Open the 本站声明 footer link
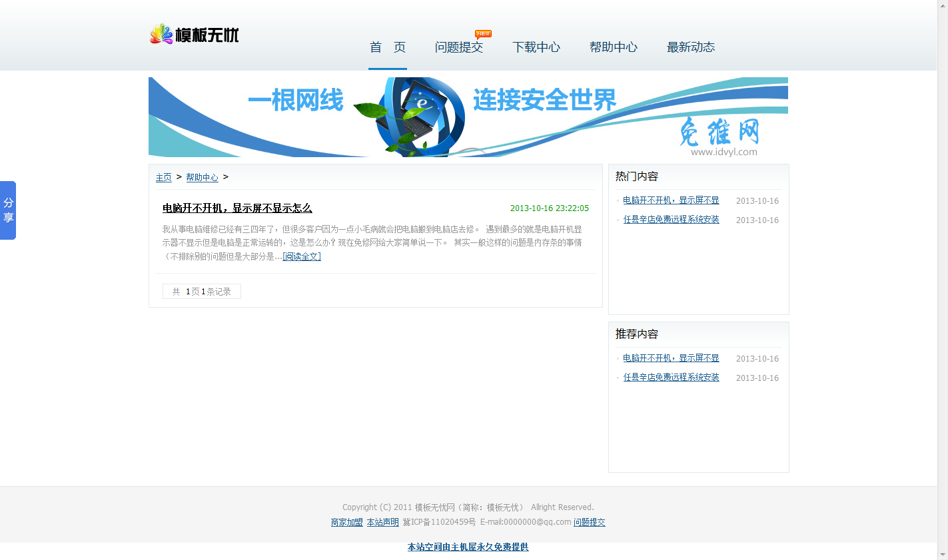Image resolution: width=948 pixels, height=560 pixels. point(382,523)
